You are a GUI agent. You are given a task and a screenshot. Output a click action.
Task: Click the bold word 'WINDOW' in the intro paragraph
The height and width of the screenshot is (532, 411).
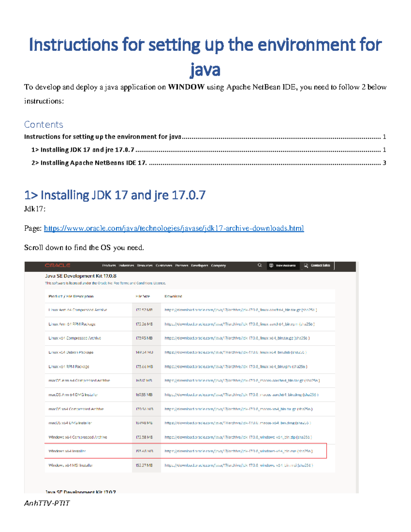point(186,87)
